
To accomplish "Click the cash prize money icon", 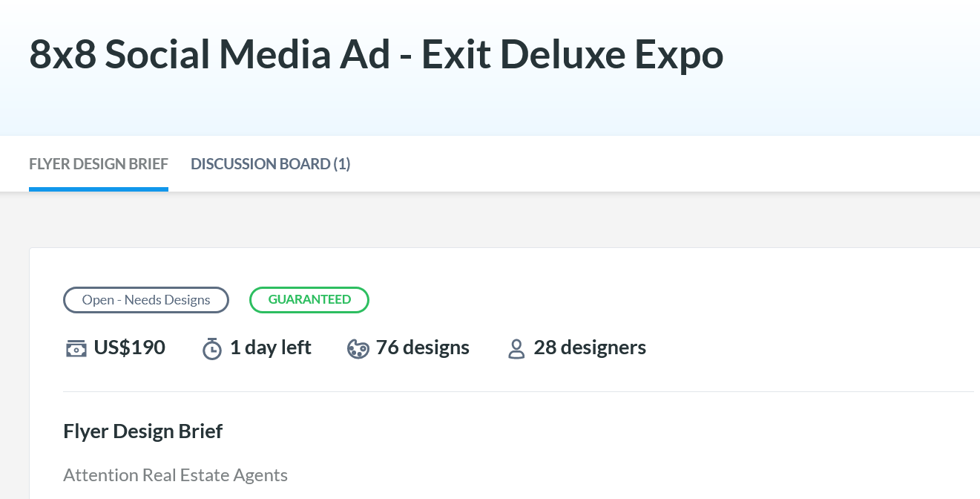I will click(76, 348).
